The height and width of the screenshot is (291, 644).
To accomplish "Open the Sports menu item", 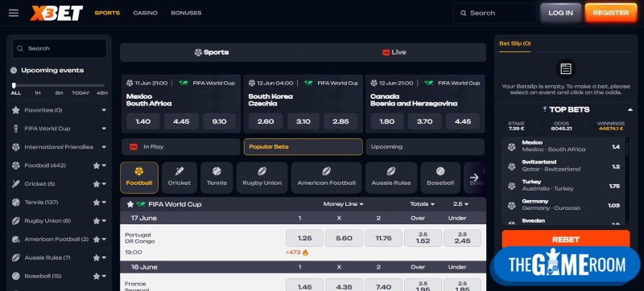I will pyautogui.click(x=107, y=13).
